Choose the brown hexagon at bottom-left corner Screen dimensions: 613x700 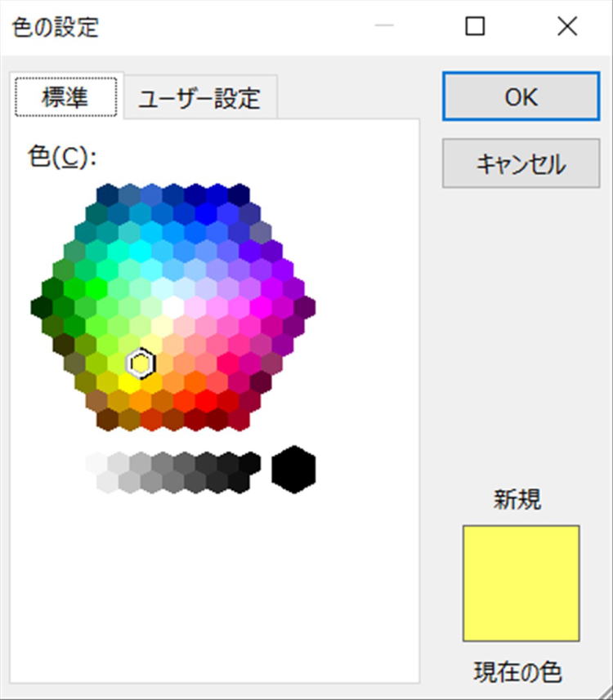click(x=108, y=420)
